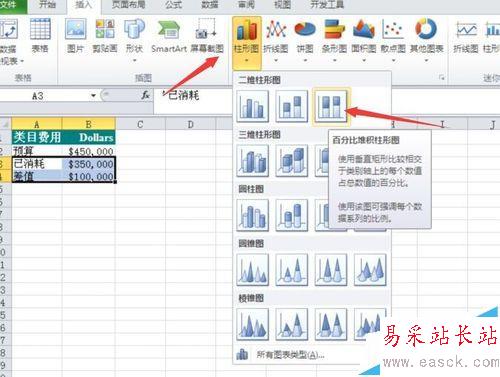Expand the 形状 dropdown arrow
This screenshot has height=377, width=500.
tap(135, 61)
